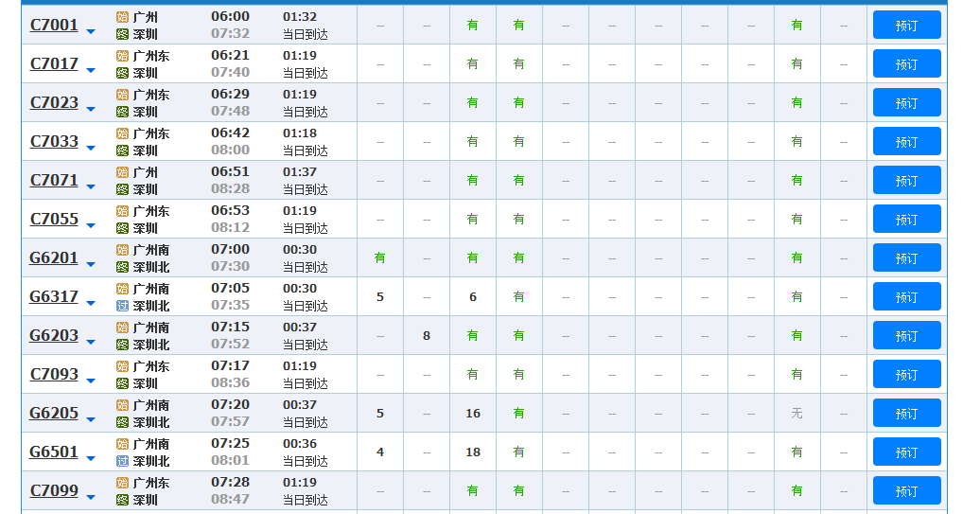The image size is (980, 514).
Task: Open train G6501 details link
Action: [x=54, y=452]
